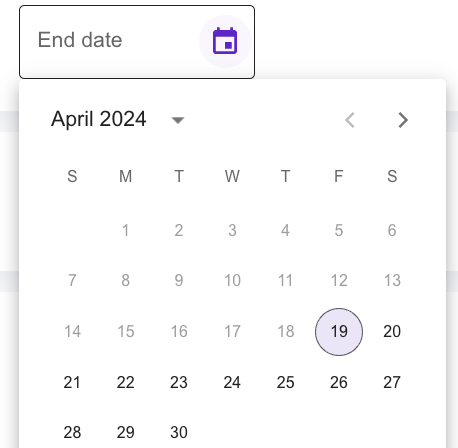The width and height of the screenshot is (458, 448).
Task: Pick April 25 date cell
Action: coord(285,382)
